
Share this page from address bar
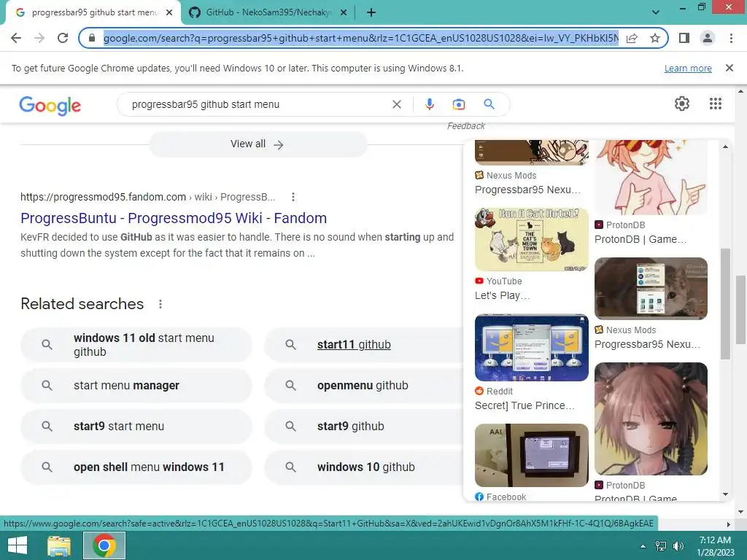[x=632, y=38]
